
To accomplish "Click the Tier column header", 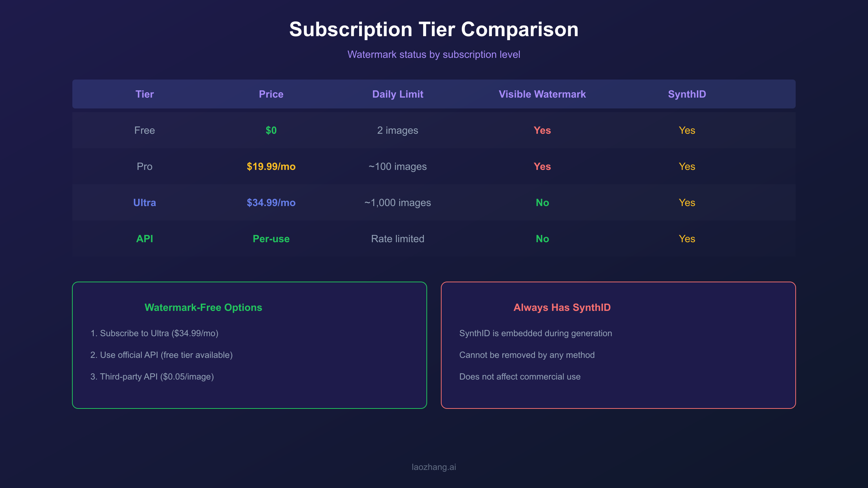I will (144, 94).
